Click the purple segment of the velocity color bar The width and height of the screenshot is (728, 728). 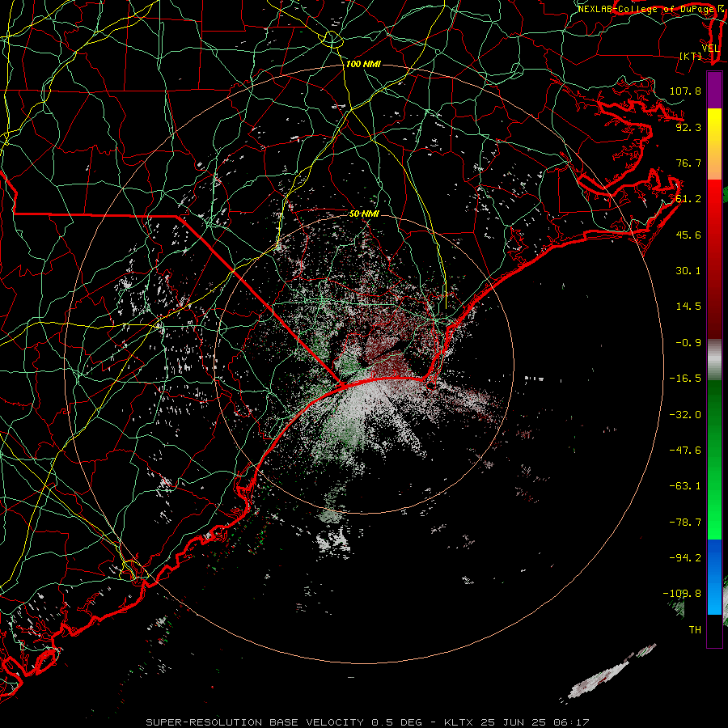[x=714, y=90]
